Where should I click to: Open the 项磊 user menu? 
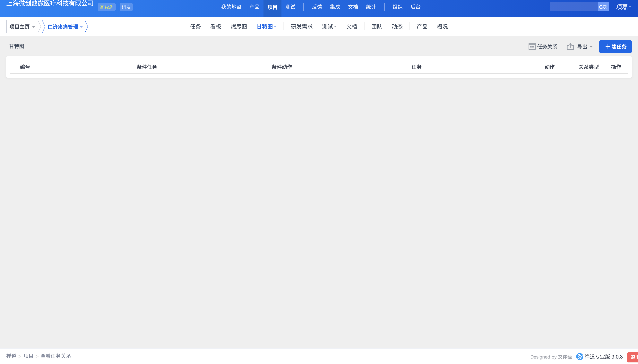624,7
